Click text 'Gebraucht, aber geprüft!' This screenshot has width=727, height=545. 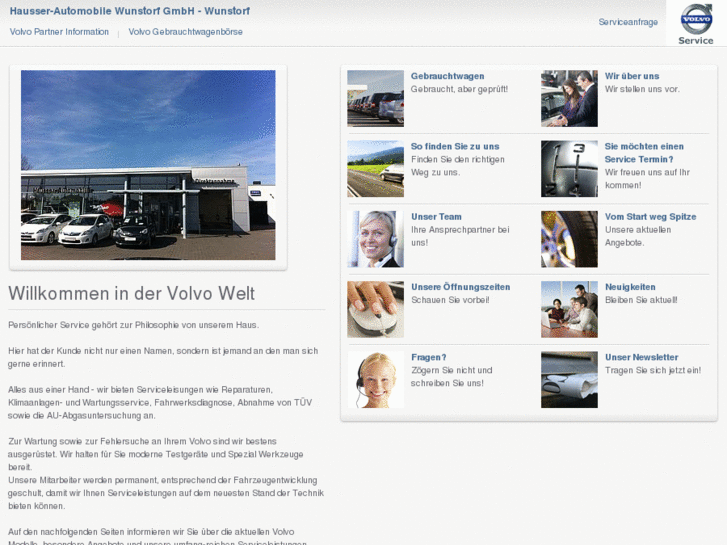pyautogui.click(x=459, y=89)
